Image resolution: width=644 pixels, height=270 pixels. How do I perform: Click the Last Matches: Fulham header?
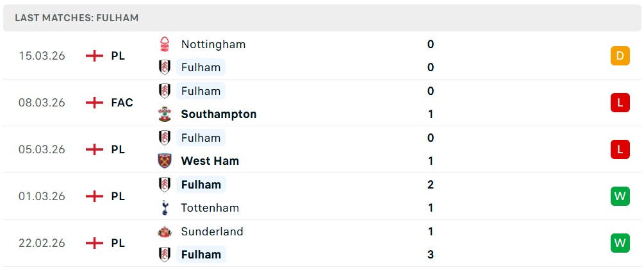pos(77,18)
